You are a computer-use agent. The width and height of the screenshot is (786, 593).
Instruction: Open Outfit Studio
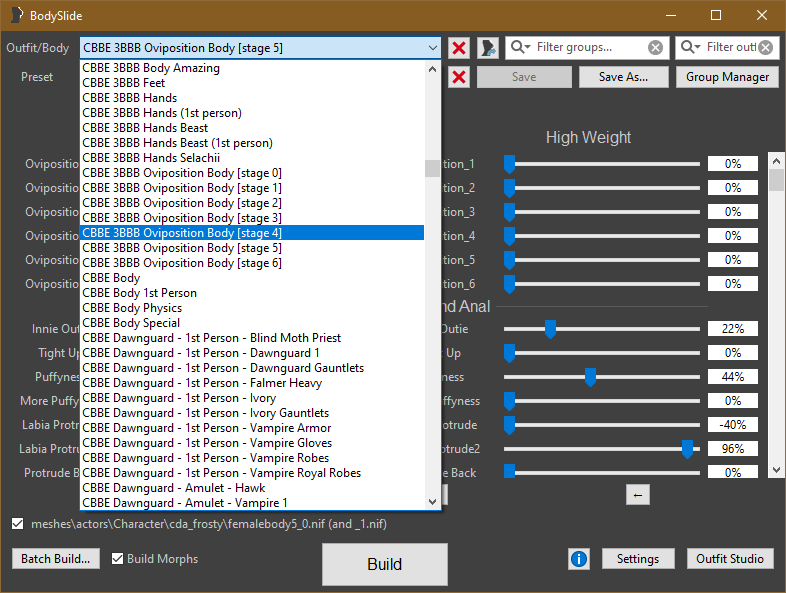[x=730, y=559]
